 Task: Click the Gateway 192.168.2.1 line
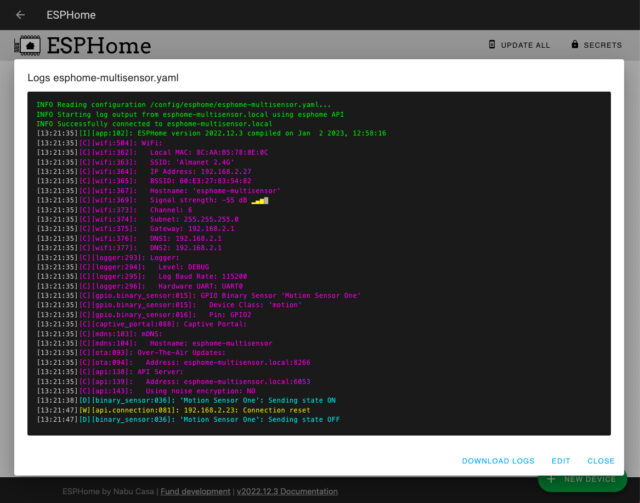point(136,229)
